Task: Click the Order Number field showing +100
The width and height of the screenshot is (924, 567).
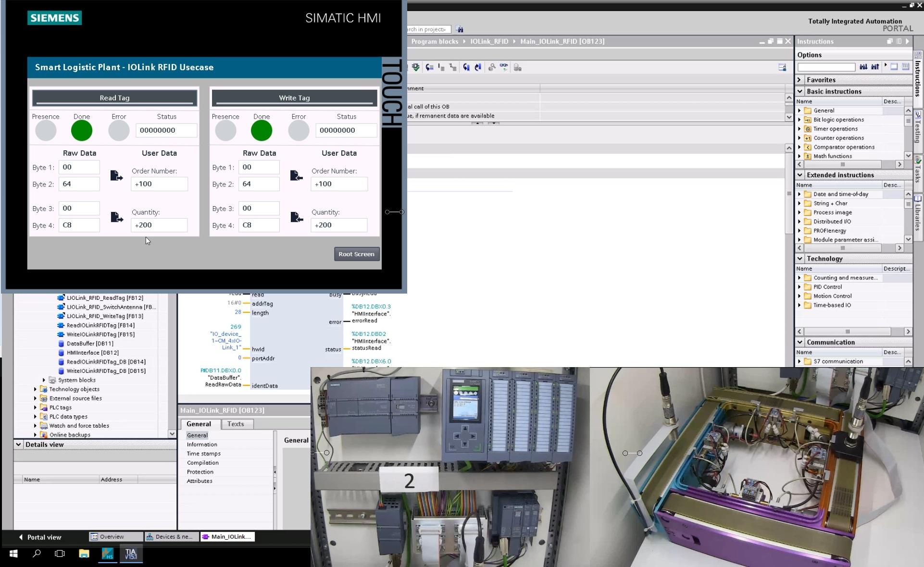Action: pos(160,184)
